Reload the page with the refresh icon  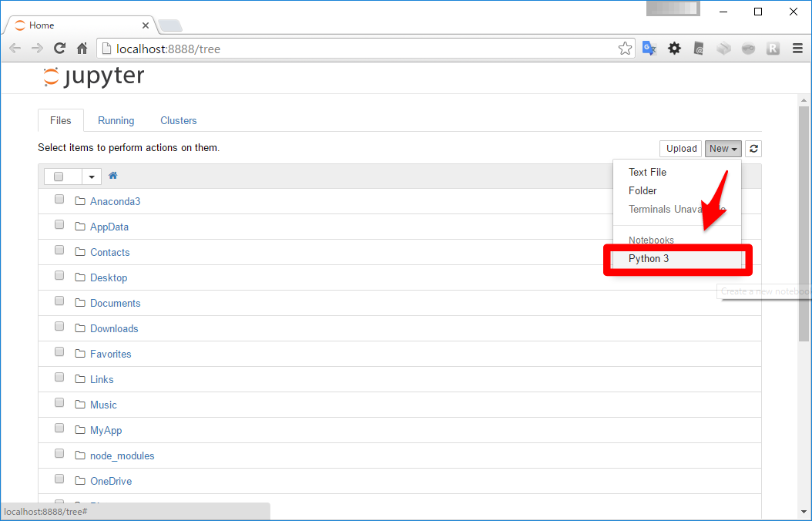pos(59,49)
